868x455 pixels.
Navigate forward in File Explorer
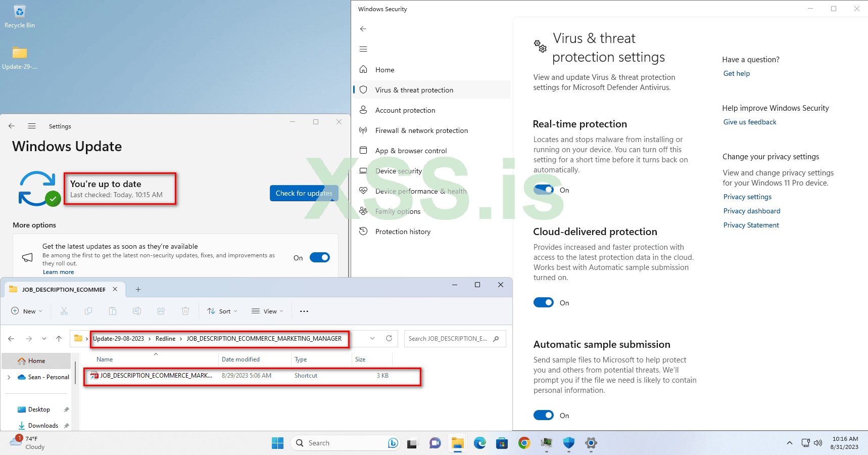[29, 339]
